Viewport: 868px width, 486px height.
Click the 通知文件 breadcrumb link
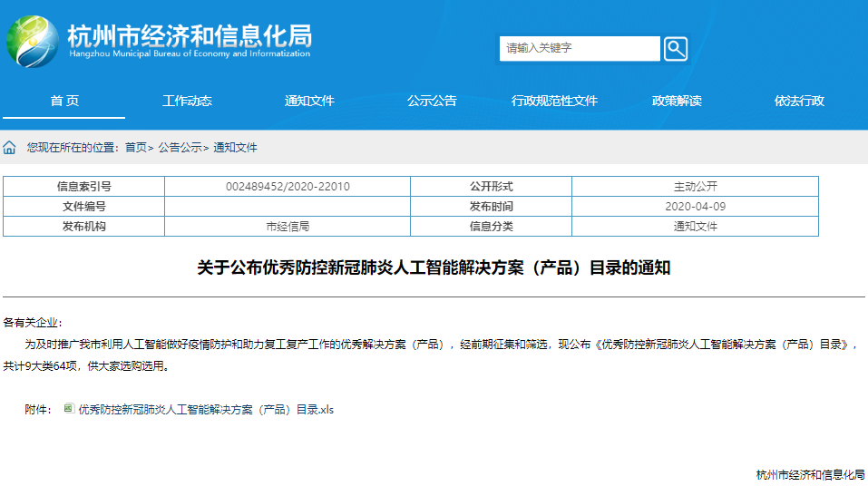point(235,147)
